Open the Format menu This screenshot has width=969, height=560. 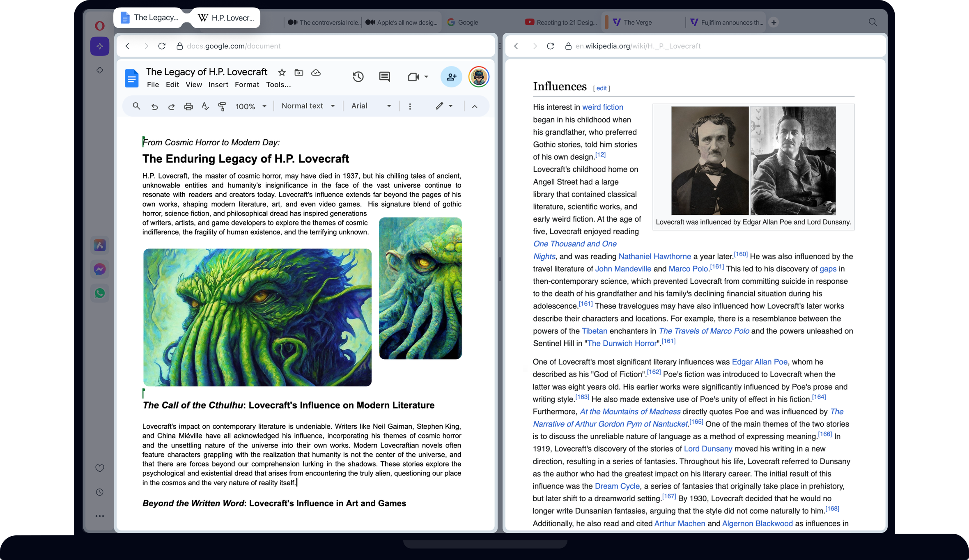247,85
